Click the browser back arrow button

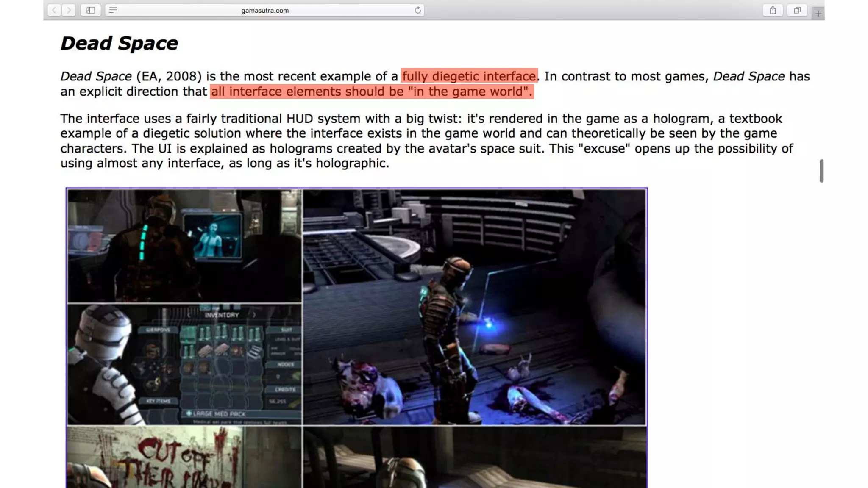[x=54, y=10]
